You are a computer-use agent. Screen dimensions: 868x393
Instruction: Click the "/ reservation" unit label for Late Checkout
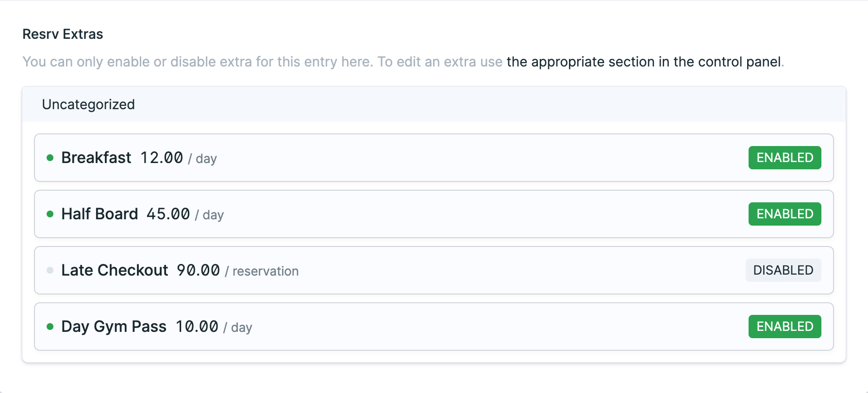(262, 271)
